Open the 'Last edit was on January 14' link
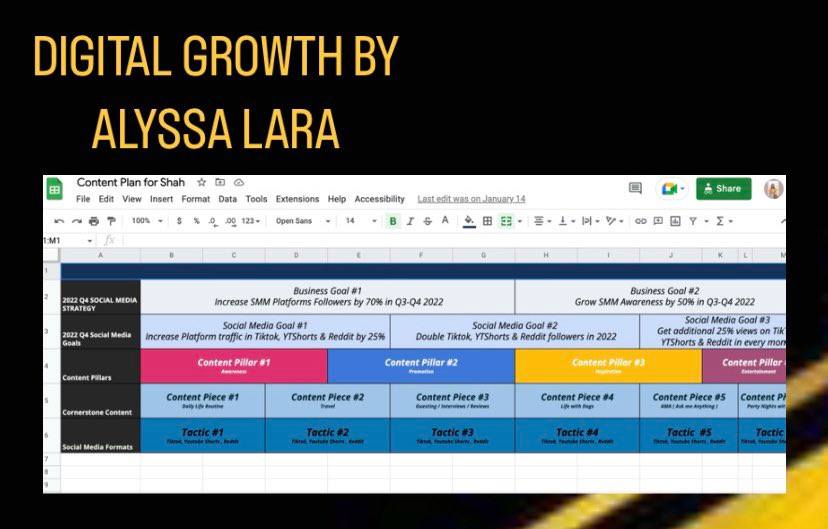The height and width of the screenshot is (529, 828). [471, 199]
